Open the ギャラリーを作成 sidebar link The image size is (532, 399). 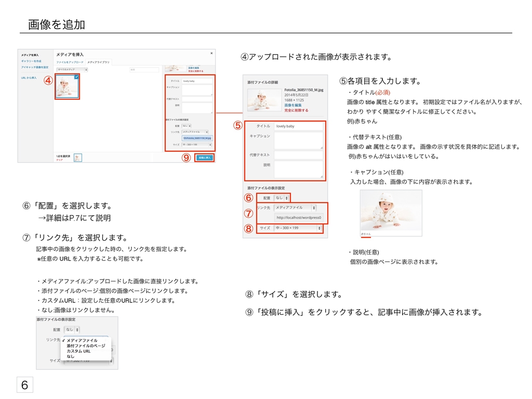coord(31,61)
